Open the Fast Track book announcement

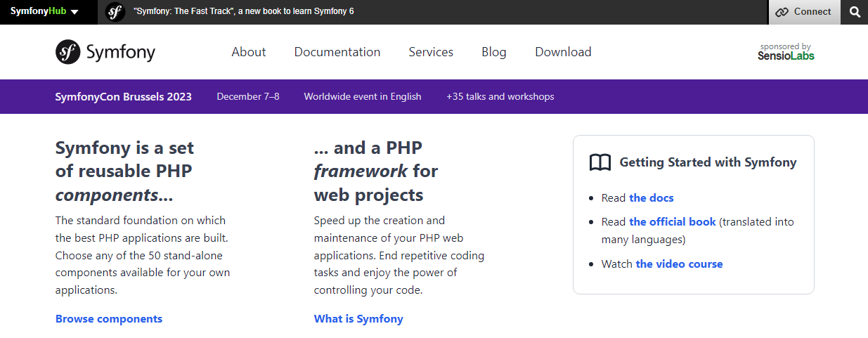point(243,12)
